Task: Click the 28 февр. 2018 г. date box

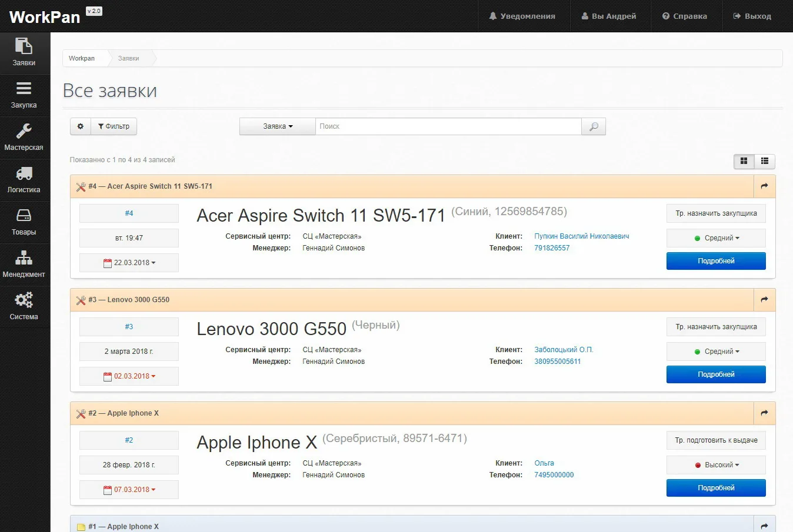Action: click(x=129, y=465)
